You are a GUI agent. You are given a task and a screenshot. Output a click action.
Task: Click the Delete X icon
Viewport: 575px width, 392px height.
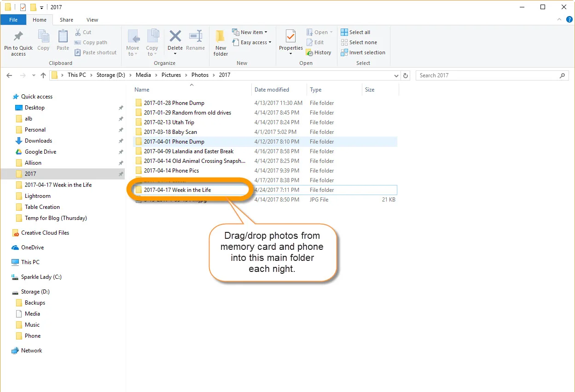click(175, 36)
